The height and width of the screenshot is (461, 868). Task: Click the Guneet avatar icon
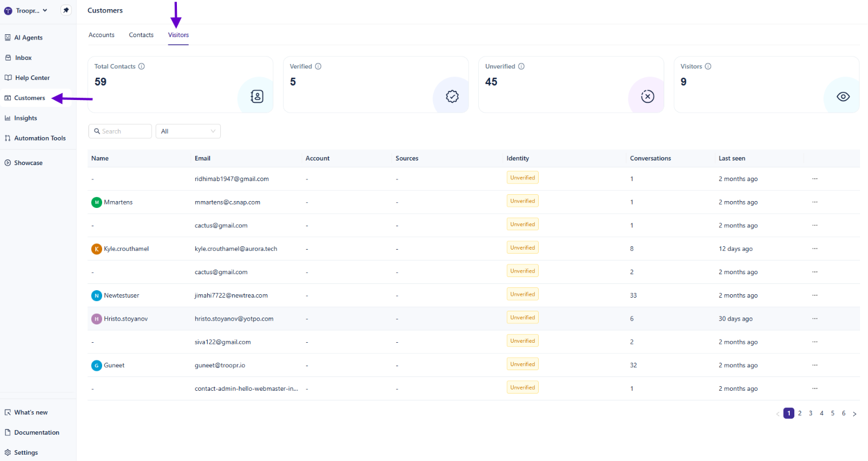(96, 366)
